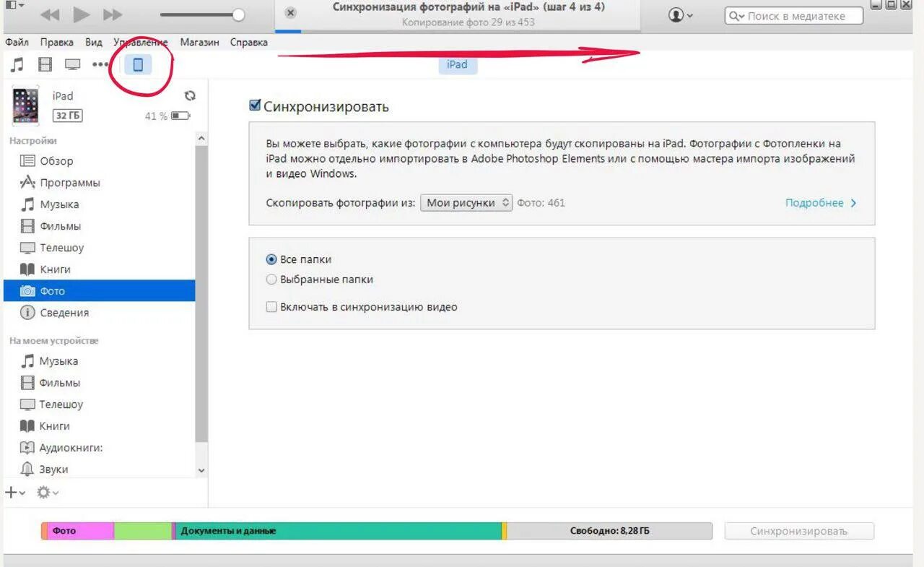Click the media library search field
Viewport: 924px width, 567px height.
tap(794, 16)
